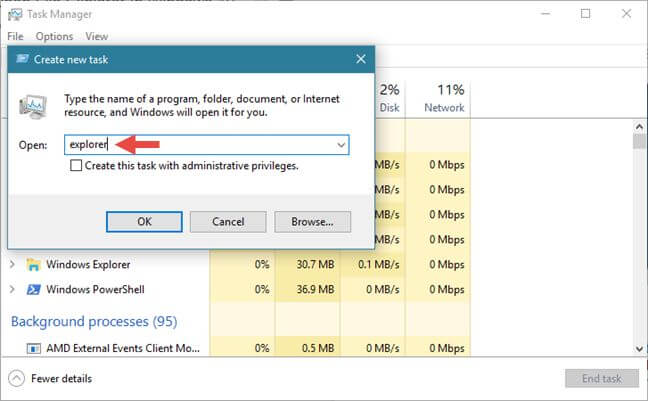Enable Create this task with administrative privileges
This screenshot has height=401, width=648.
[76, 165]
